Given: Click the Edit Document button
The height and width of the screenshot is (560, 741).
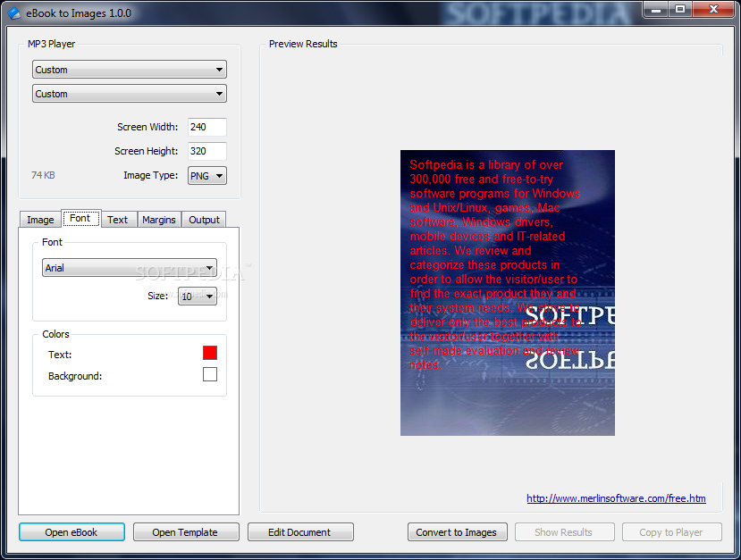Looking at the screenshot, I should pyautogui.click(x=300, y=532).
